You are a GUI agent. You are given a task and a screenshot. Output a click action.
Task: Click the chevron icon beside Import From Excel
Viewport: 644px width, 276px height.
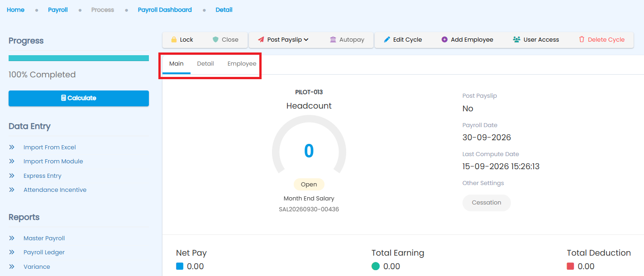click(x=12, y=148)
